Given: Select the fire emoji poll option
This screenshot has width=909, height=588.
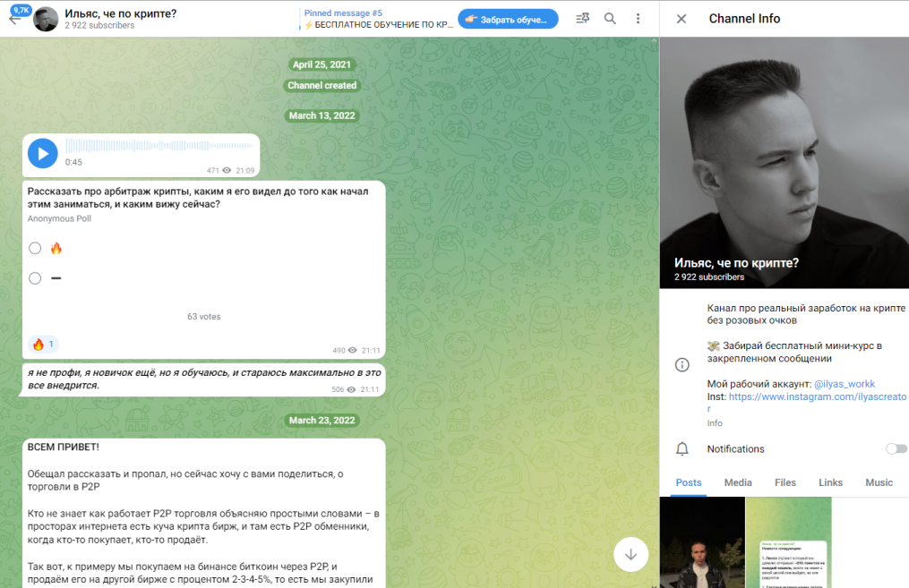Looking at the screenshot, I should (x=35, y=248).
